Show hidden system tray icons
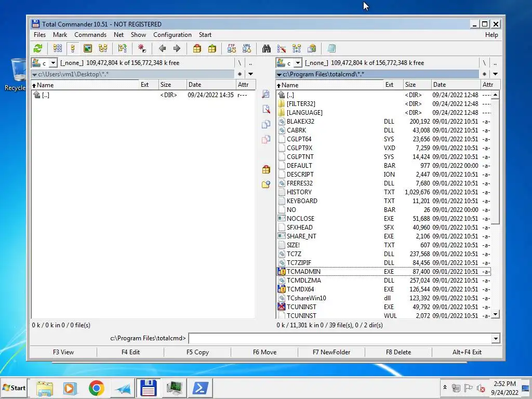 (x=445, y=387)
